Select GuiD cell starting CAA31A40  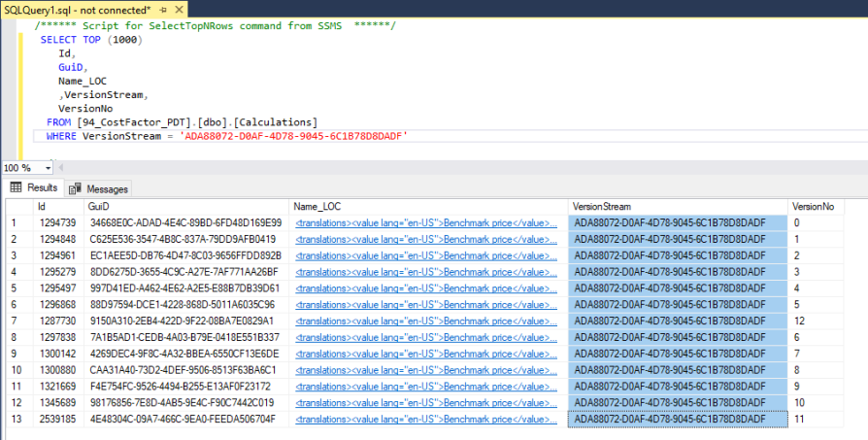tap(186, 370)
